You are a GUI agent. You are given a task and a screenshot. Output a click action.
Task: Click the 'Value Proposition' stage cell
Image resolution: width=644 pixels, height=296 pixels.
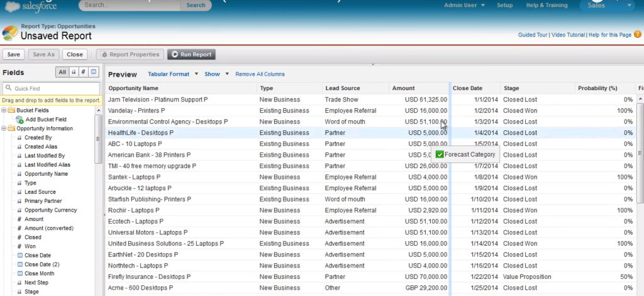point(527,276)
